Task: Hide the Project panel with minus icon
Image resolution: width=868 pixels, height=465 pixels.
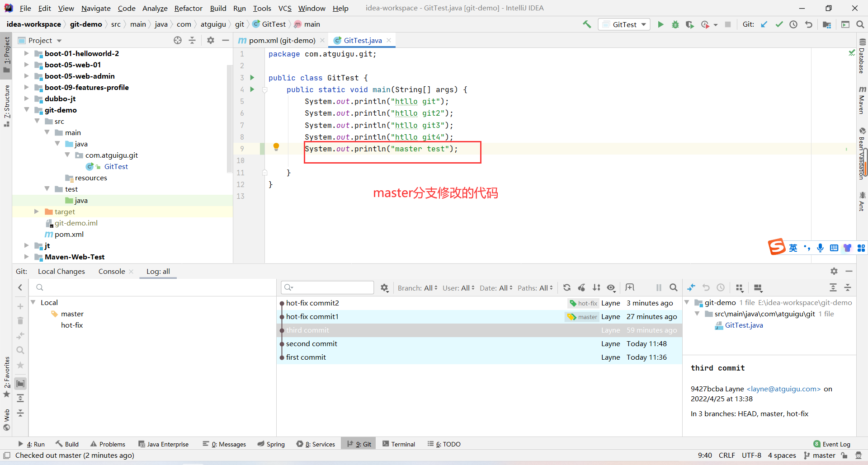Action: tap(225, 40)
